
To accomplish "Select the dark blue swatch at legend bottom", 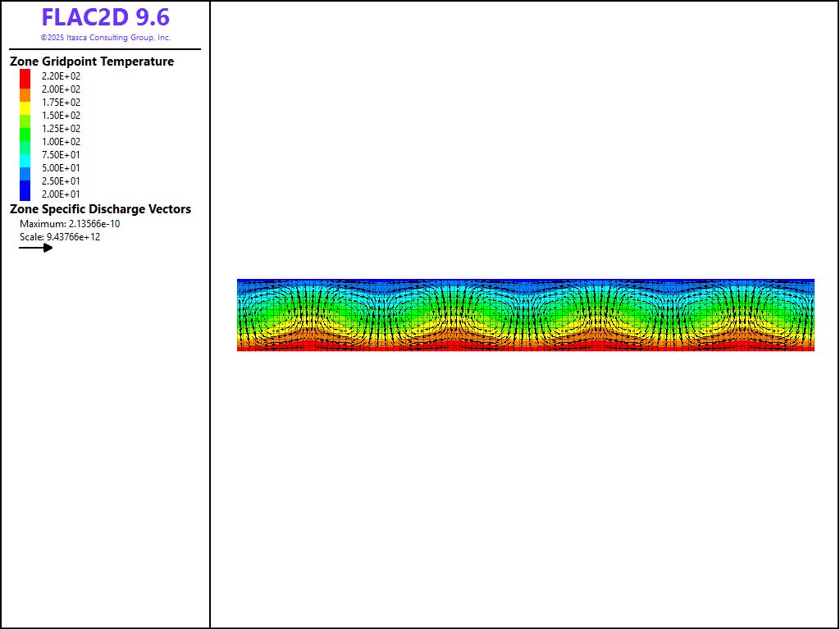I will (25, 193).
